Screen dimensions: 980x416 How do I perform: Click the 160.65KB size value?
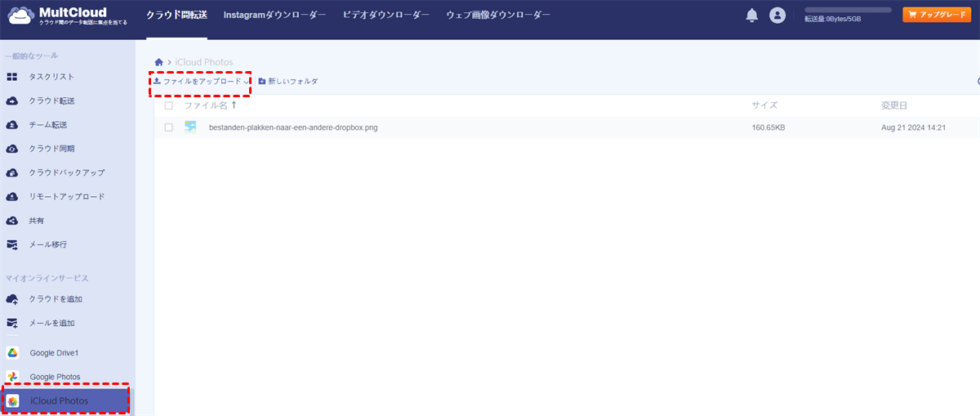[768, 127]
